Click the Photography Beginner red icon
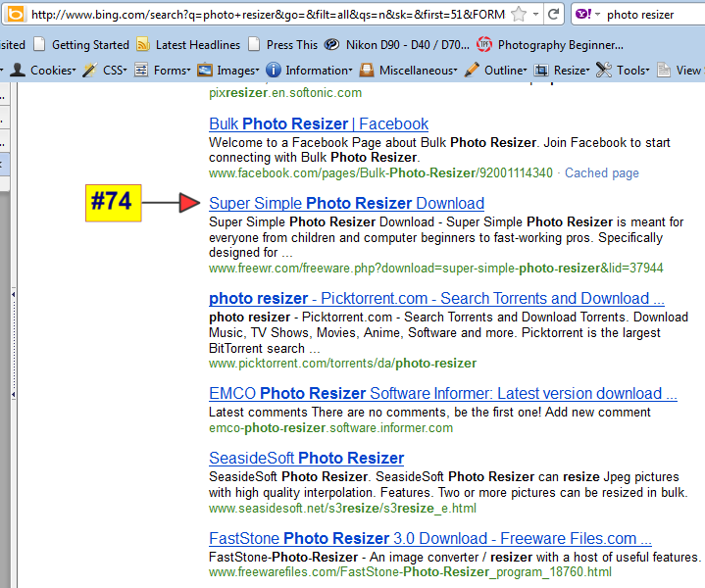This screenshot has width=705, height=588. coord(484,44)
